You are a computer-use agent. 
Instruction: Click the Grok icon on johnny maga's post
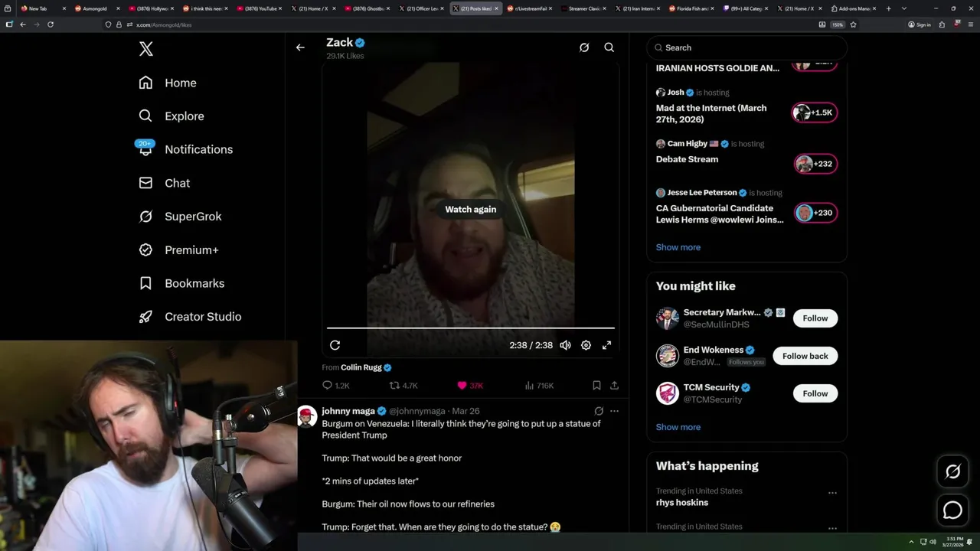(x=599, y=411)
